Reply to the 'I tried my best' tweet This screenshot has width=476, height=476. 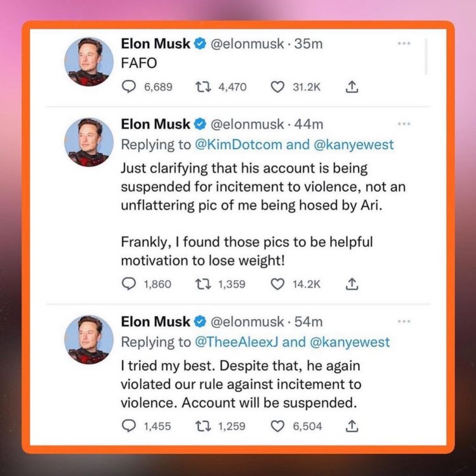(x=127, y=426)
